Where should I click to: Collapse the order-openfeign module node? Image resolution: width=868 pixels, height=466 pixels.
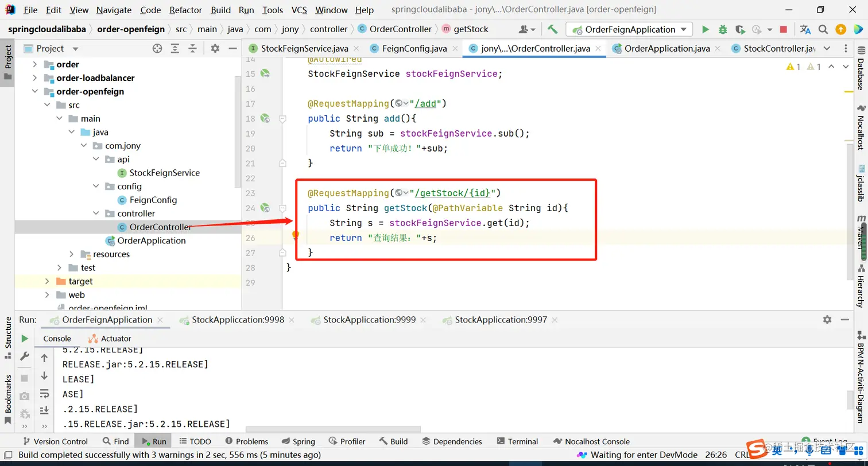click(x=35, y=91)
